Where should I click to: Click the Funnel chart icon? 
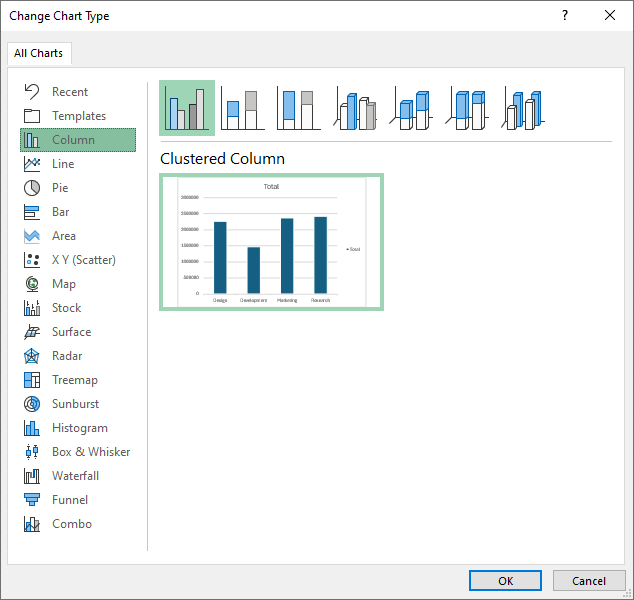tap(32, 500)
